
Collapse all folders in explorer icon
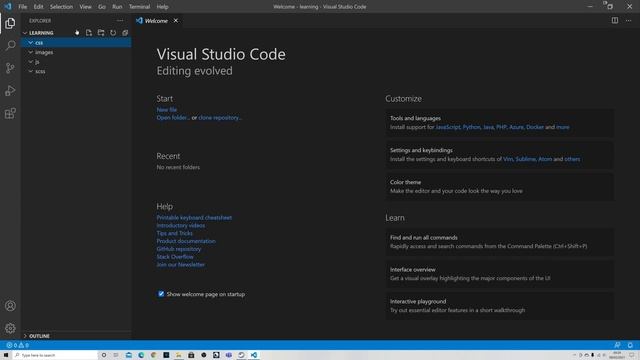coord(125,33)
